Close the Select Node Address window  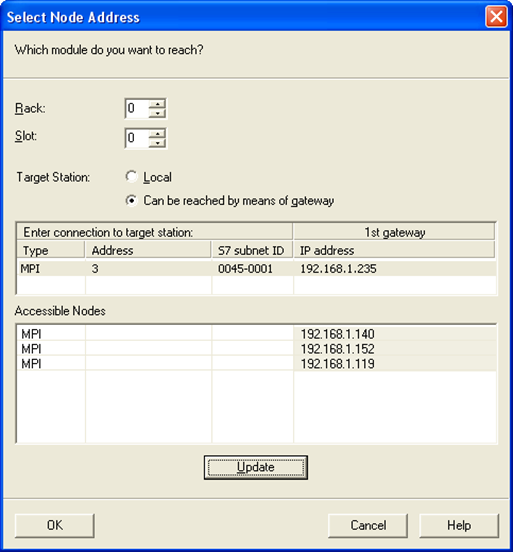[x=496, y=16]
